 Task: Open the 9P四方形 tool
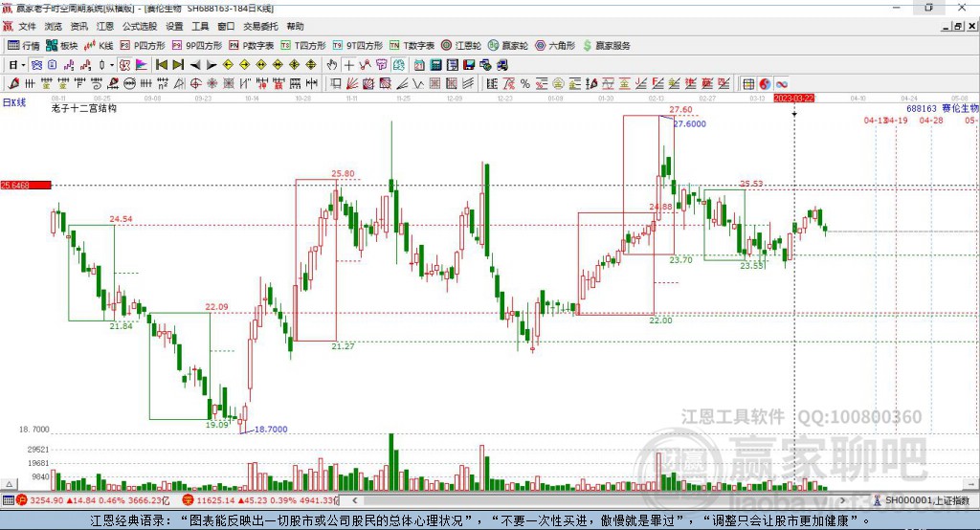tap(197, 46)
